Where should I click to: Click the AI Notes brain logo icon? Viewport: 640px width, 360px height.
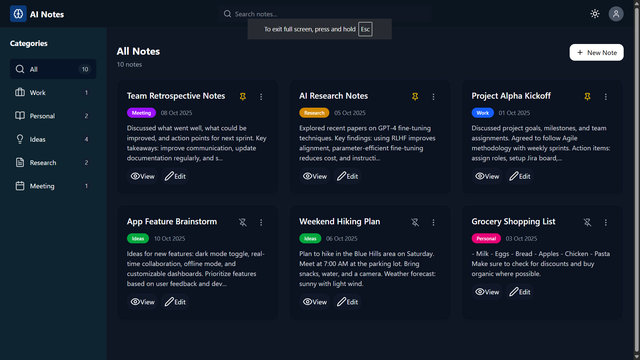click(x=18, y=14)
